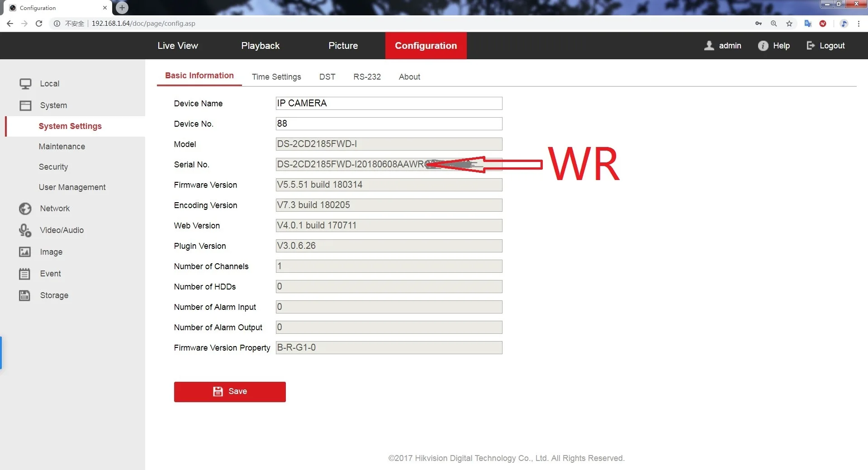Open the Image picture icon
868x470 pixels.
25,252
